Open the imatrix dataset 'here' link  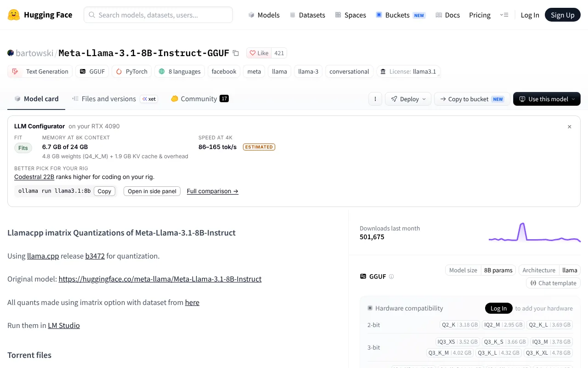192,302
